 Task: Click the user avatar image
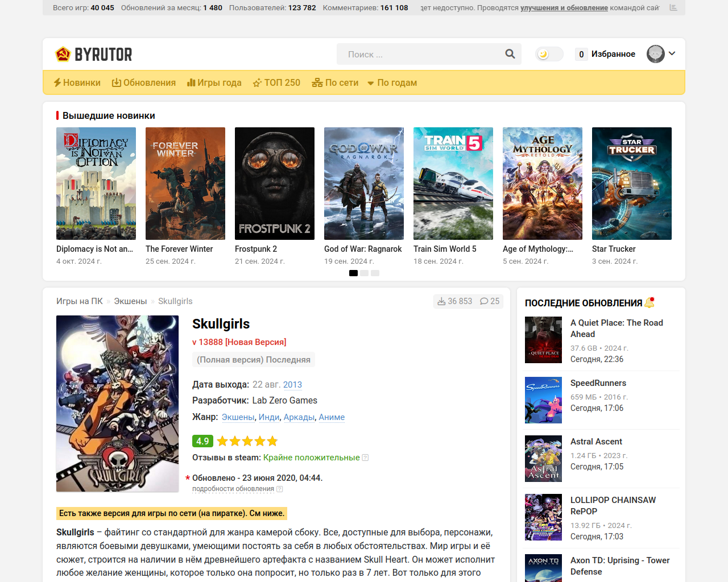point(656,54)
